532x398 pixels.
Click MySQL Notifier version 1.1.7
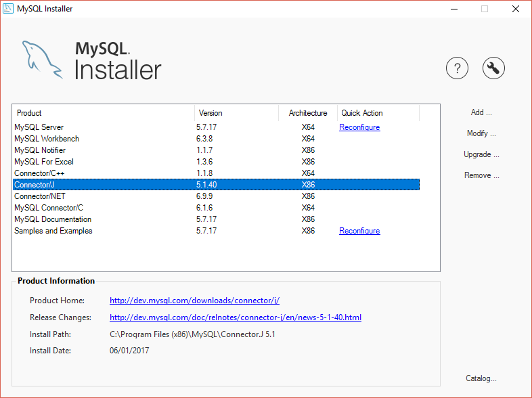204,150
